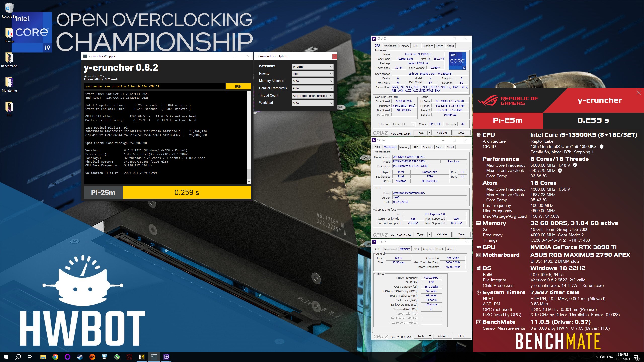Click the Core Speed 5600.00 MHz value
Image resolution: width=644 pixels, height=362 pixels.
click(x=404, y=101)
